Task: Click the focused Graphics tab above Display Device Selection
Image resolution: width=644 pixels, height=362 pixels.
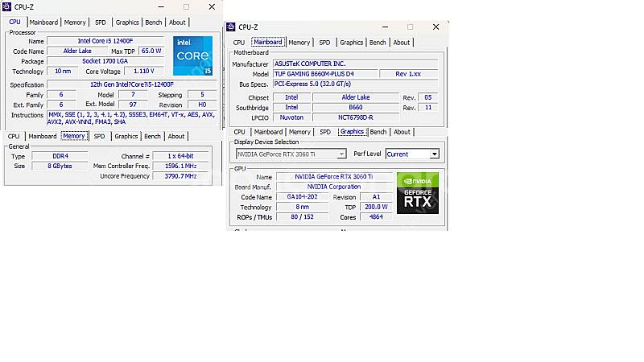Action: click(353, 131)
